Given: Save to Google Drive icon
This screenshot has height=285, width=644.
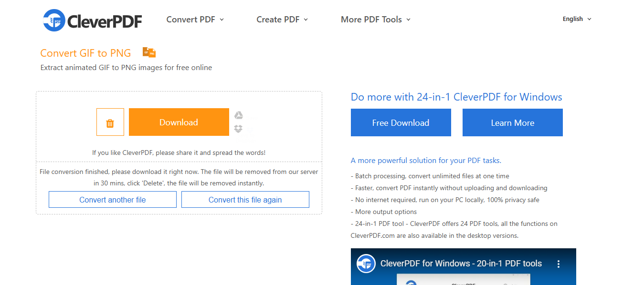Looking at the screenshot, I should [239, 115].
